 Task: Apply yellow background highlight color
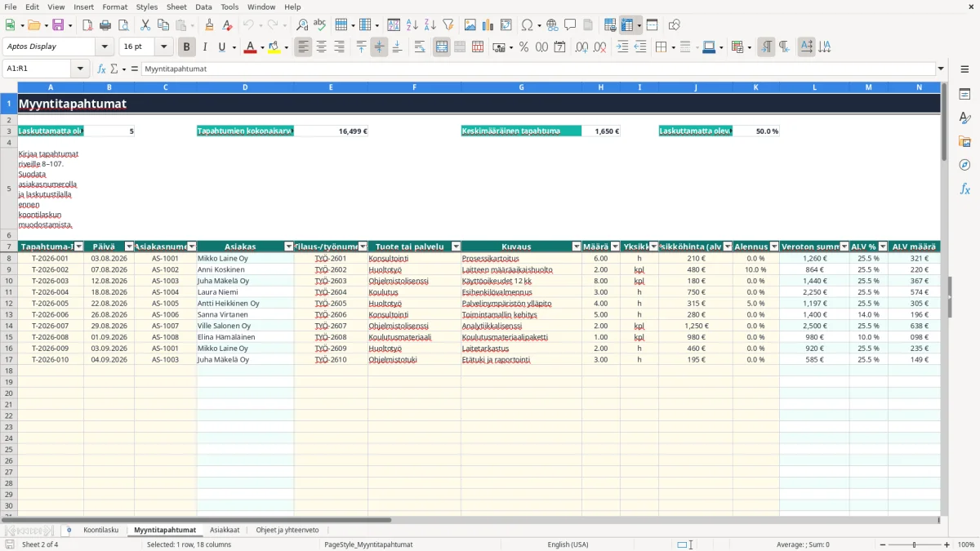[x=274, y=47]
